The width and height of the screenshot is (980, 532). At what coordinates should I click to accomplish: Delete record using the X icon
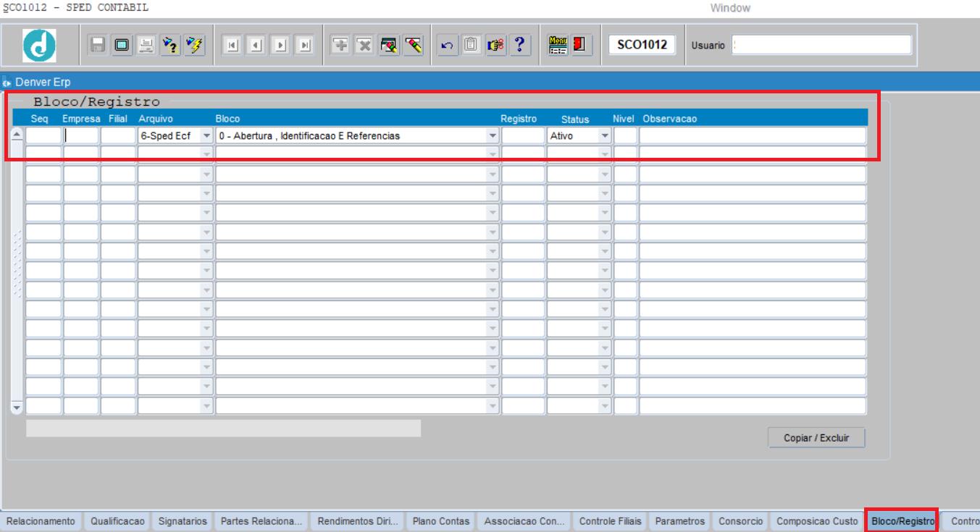pos(364,46)
